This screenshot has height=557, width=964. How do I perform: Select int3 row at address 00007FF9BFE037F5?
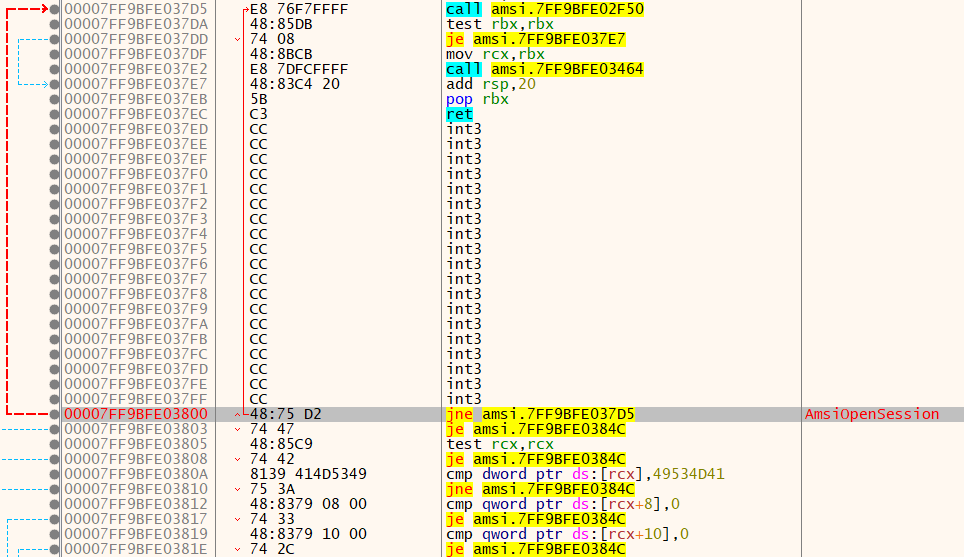click(464, 249)
